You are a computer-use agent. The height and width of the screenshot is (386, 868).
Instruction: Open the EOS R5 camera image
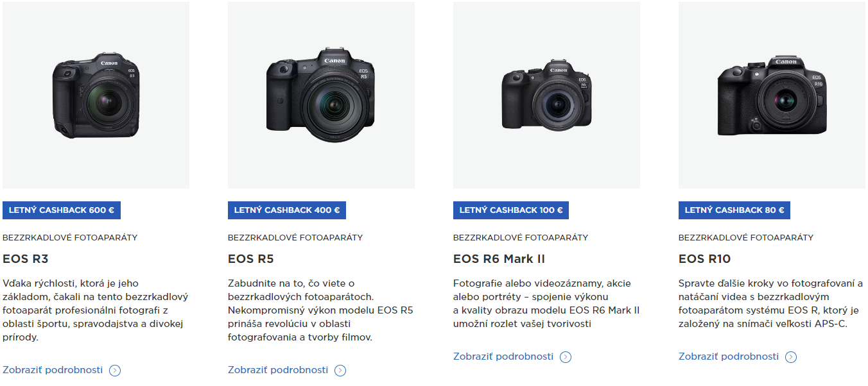click(321, 95)
